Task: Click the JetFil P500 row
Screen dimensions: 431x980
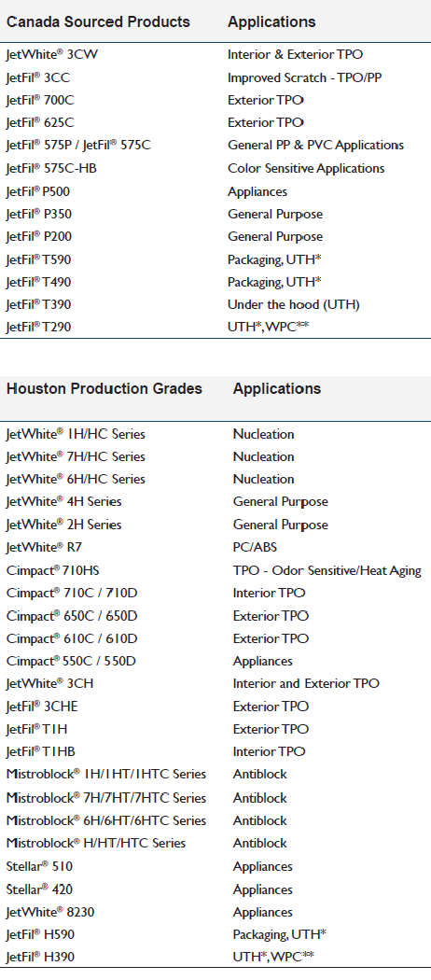Action: click(x=215, y=191)
